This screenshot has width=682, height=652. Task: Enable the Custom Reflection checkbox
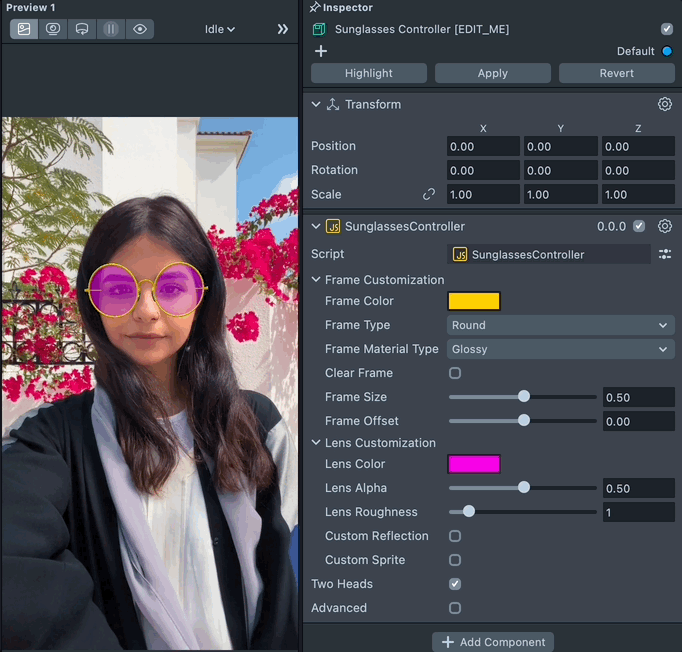455,536
